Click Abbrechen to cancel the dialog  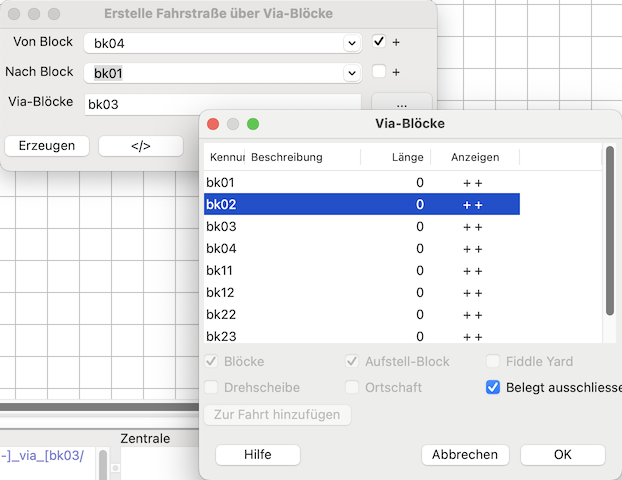coord(465,454)
